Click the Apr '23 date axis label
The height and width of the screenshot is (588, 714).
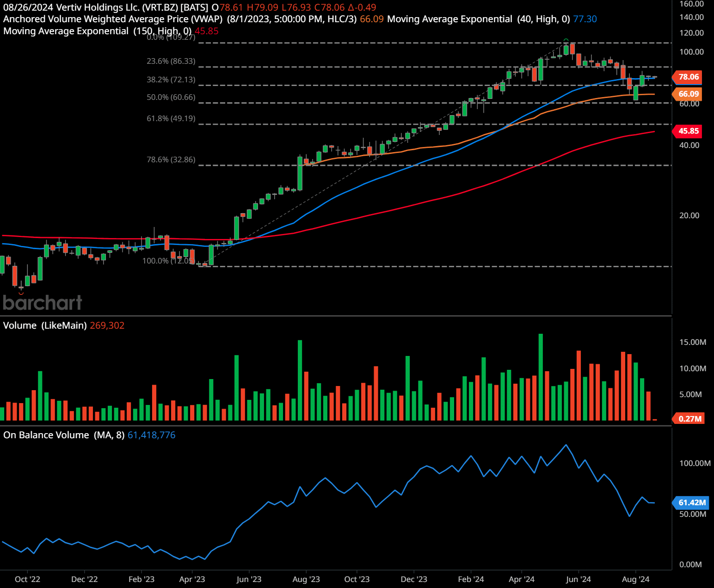pyautogui.click(x=192, y=579)
